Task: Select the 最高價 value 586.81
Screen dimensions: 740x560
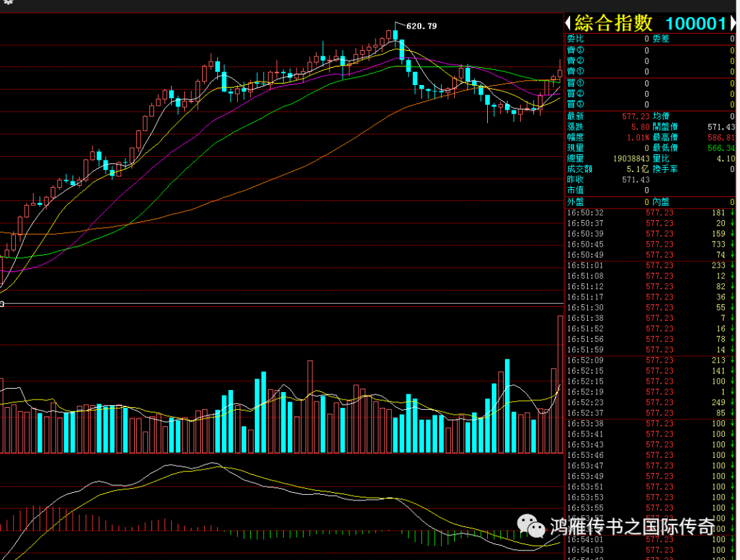Action: (721, 137)
